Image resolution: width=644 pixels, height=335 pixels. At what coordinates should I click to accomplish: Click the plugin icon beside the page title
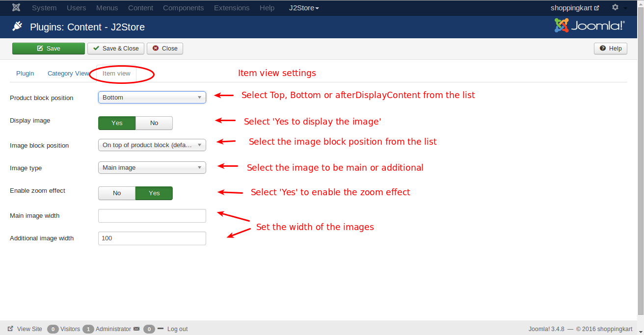point(18,26)
